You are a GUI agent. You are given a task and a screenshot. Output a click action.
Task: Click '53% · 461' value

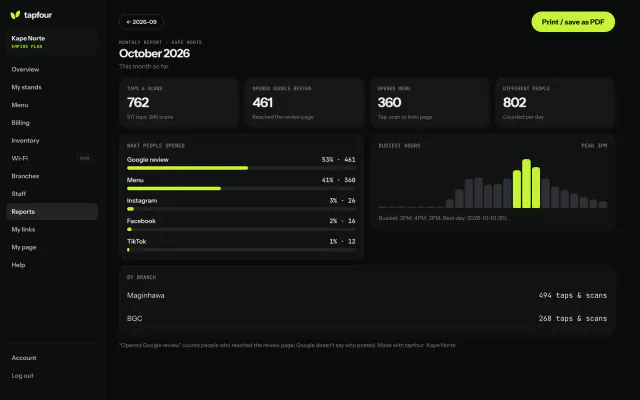coord(338,160)
